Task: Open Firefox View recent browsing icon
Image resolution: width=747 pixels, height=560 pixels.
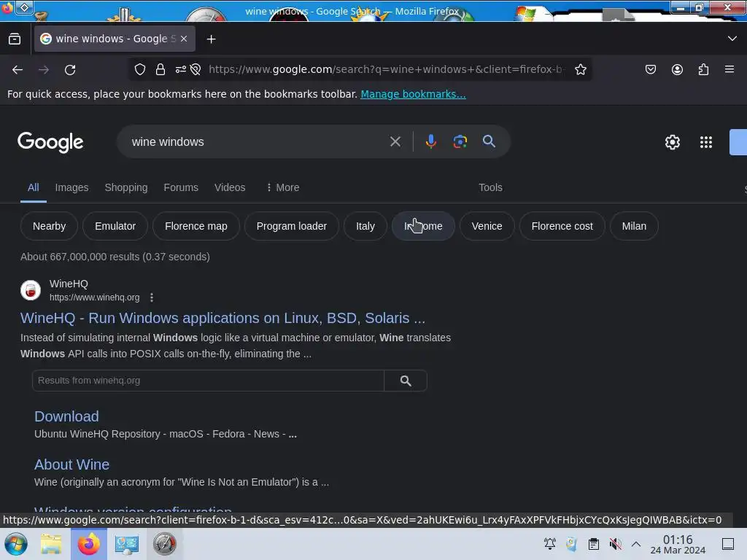Action: [15, 39]
